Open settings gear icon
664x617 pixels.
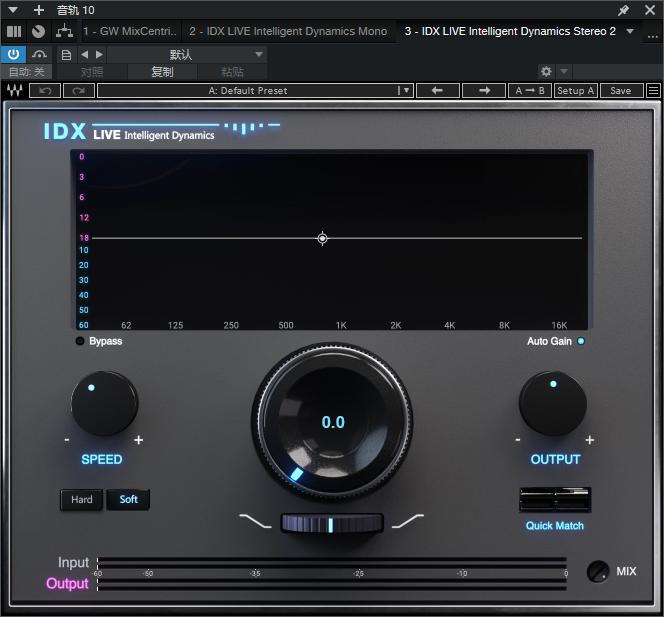pos(546,71)
